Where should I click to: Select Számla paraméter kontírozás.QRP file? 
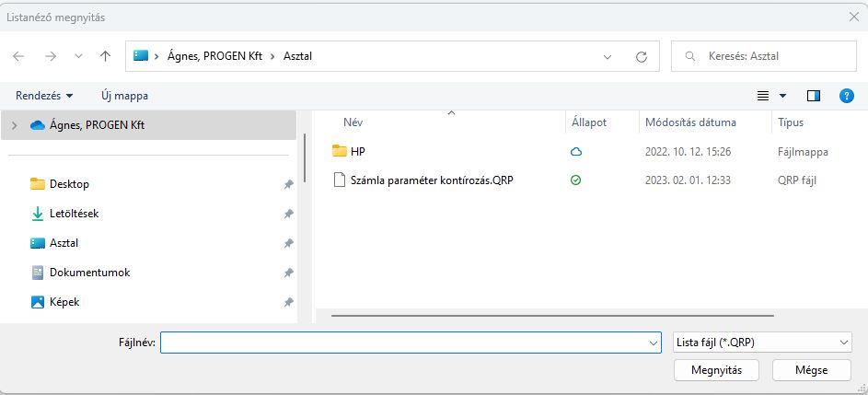(431, 180)
